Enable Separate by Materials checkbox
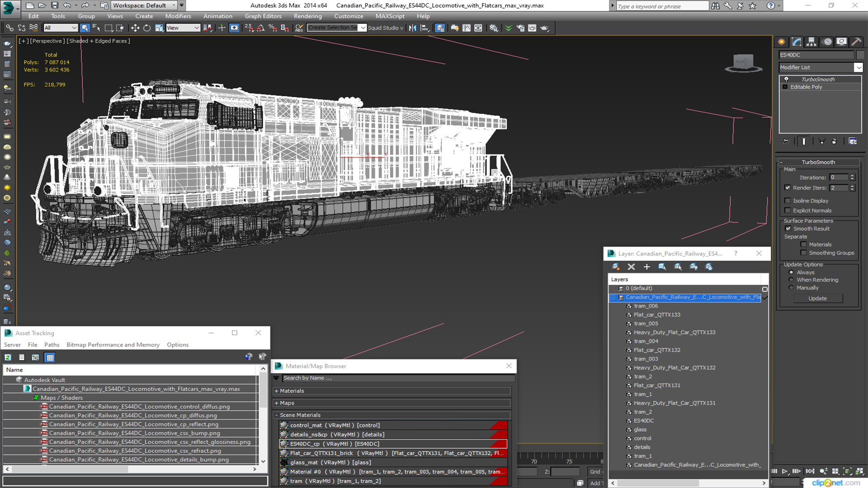This screenshot has height=488, width=868. 804,244
